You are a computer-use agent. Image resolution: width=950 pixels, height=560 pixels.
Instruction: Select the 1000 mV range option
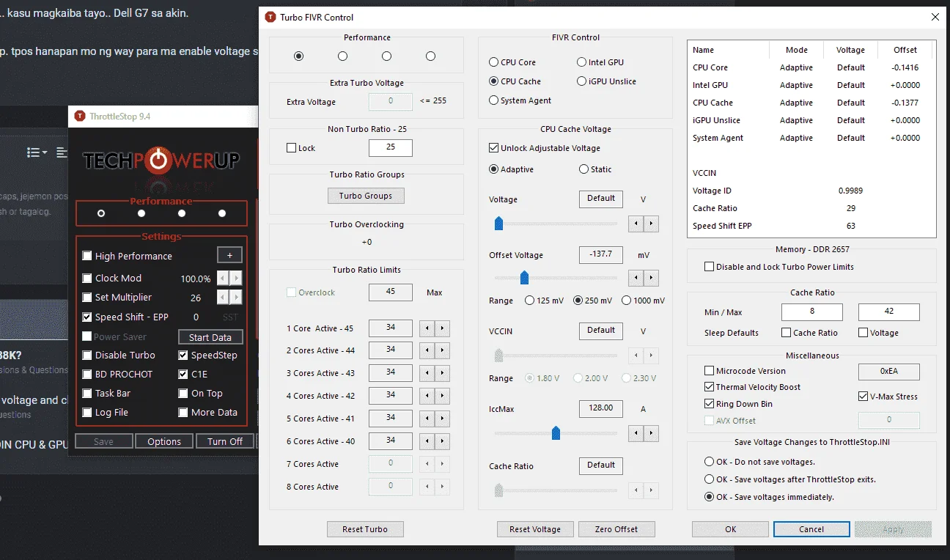point(626,301)
